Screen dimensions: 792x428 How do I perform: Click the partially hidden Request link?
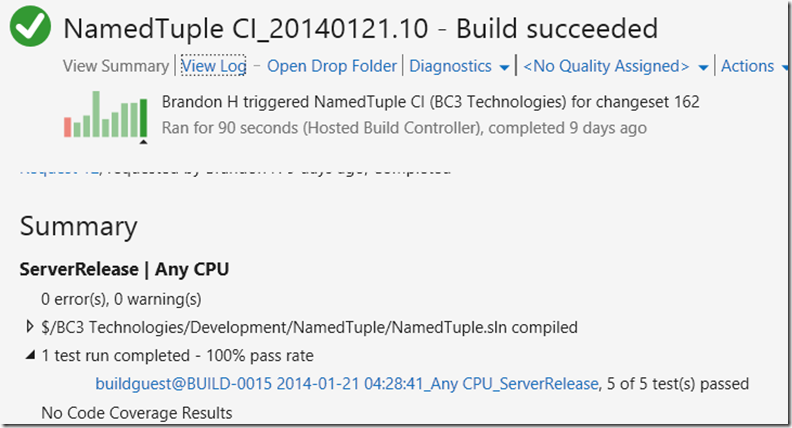coord(60,171)
